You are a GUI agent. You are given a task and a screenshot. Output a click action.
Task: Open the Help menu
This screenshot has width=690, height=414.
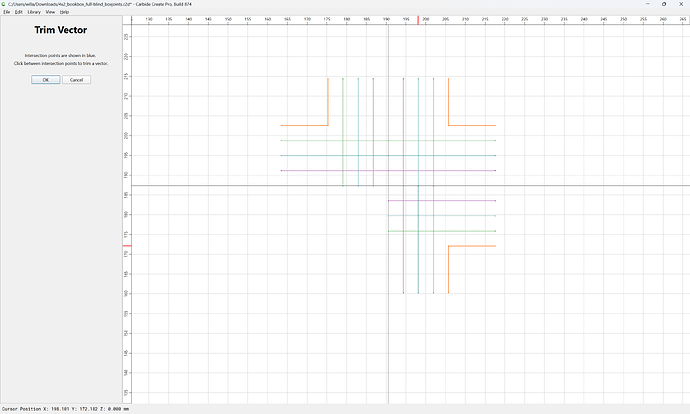point(64,12)
